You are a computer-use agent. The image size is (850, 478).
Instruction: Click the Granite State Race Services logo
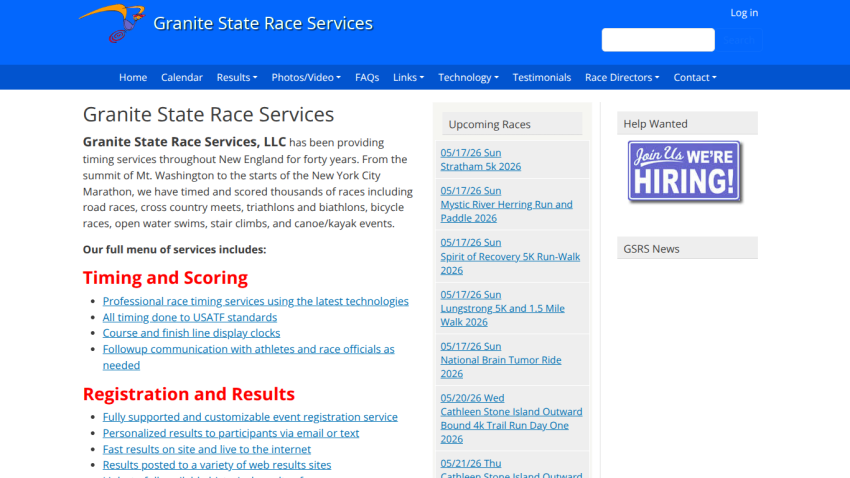point(112,23)
